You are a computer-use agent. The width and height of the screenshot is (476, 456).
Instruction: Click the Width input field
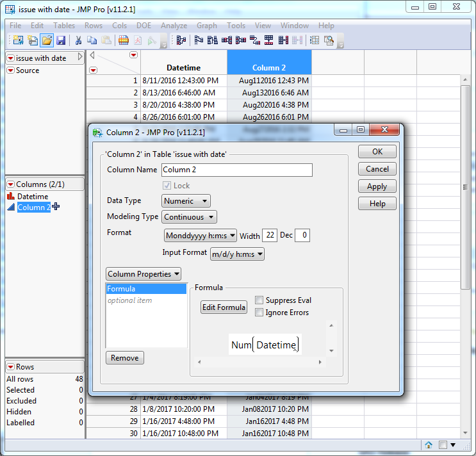[270, 235]
